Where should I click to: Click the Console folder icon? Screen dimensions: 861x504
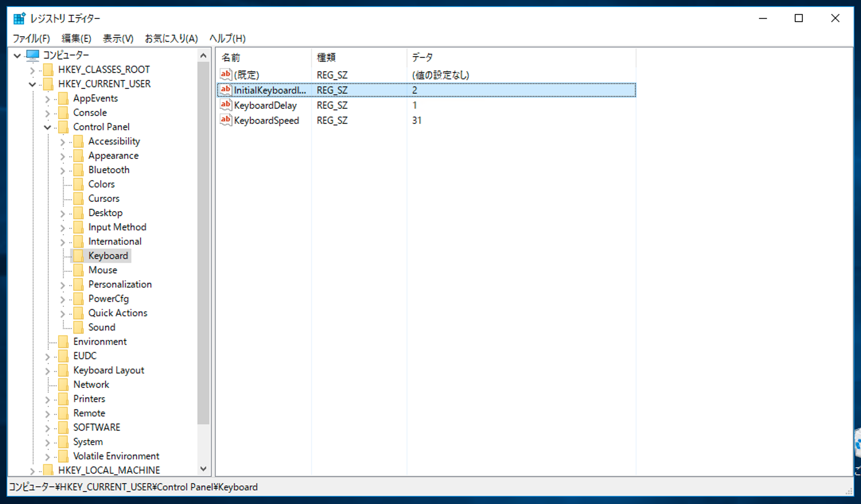[x=63, y=113]
